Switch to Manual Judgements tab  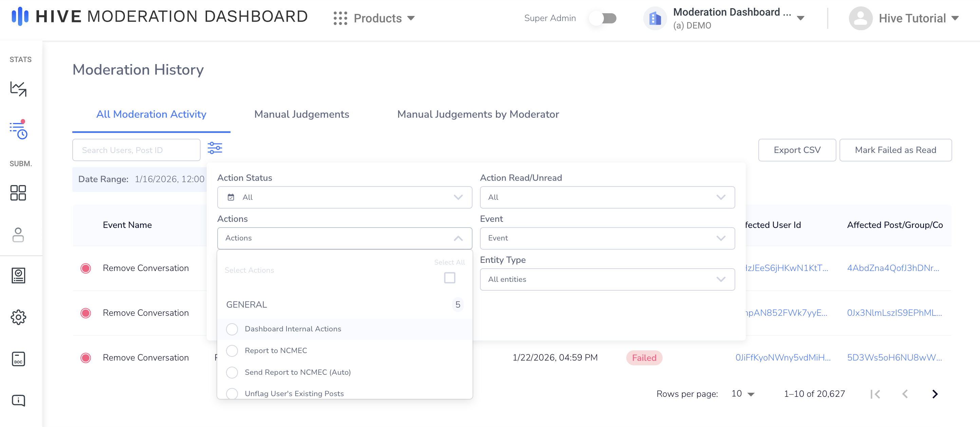tap(301, 114)
